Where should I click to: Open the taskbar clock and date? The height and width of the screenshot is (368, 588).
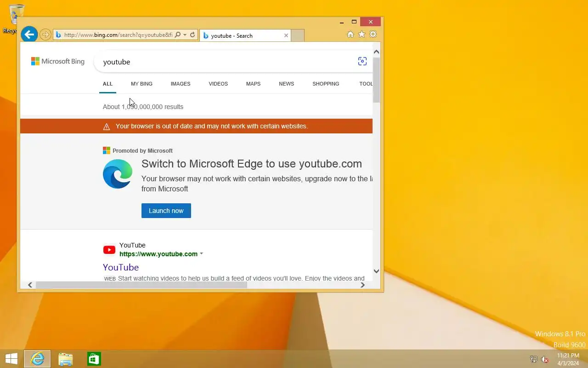coord(568,359)
